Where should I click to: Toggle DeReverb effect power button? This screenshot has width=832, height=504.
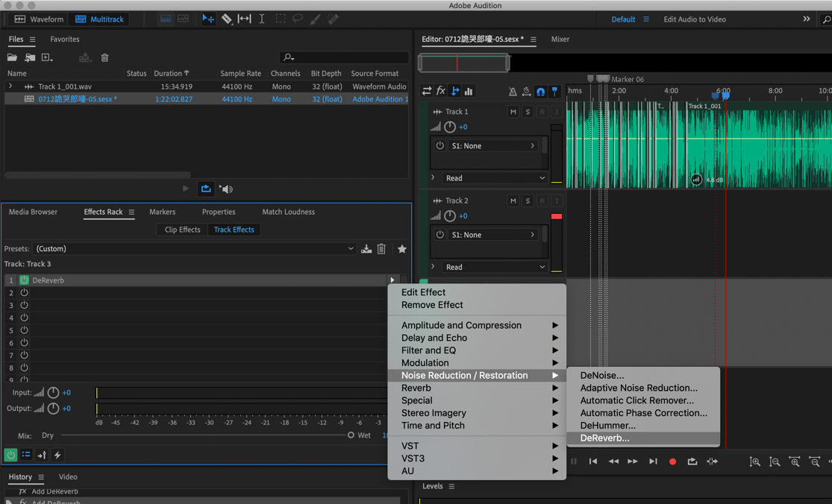tap(25, 280)
